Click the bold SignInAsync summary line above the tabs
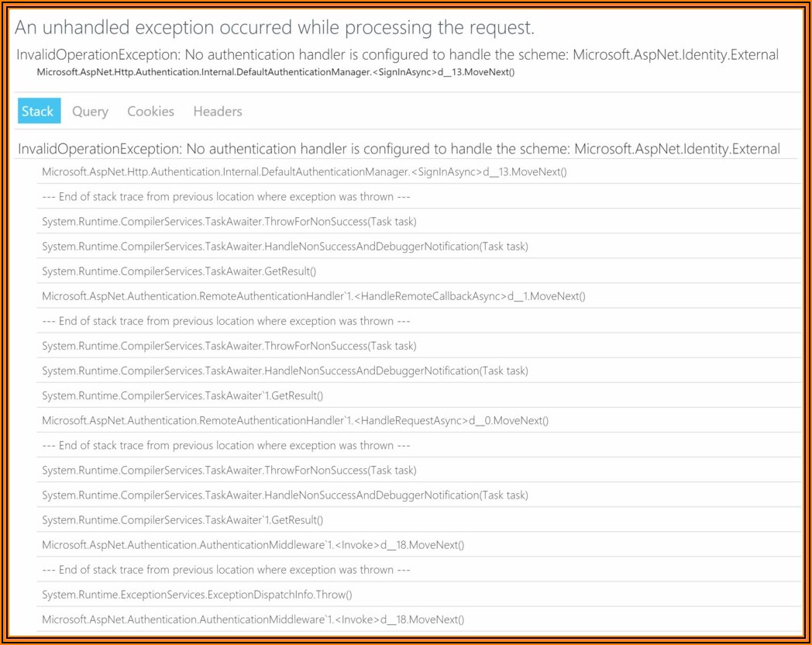 pyautogui.click(x=276, y=72)
